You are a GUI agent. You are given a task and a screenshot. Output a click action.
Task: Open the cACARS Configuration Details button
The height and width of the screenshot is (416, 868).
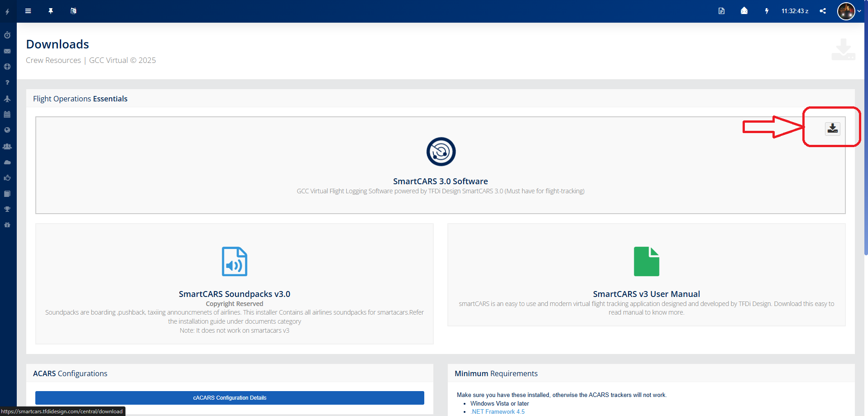[x=230, y=398]
